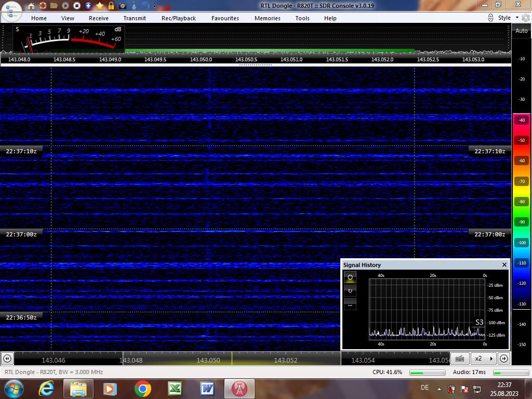Click the 143.052.5 frequency scale label
The image size is (532, 399).
coord(428,59)
